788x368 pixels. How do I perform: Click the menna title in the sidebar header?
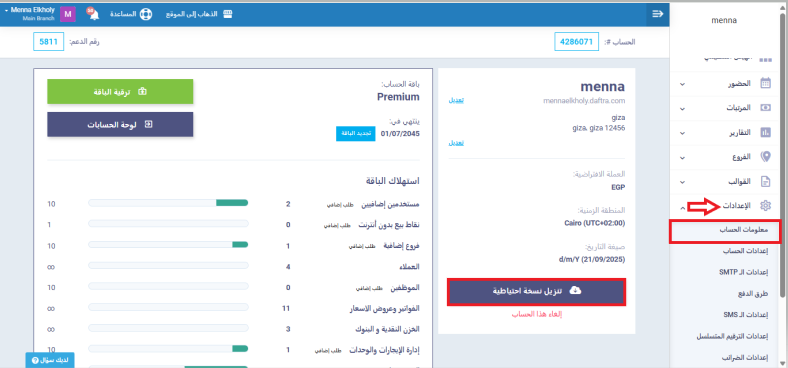tap(724, 21)
